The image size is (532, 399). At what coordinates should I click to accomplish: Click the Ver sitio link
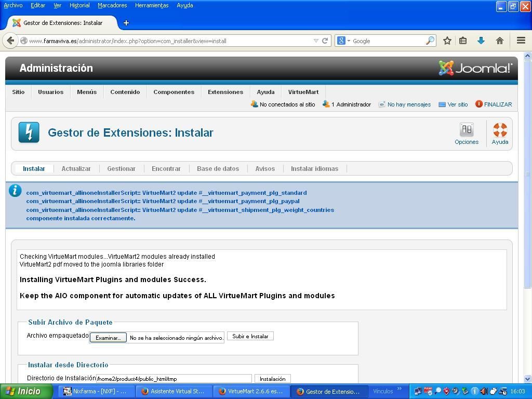click(x=453, y=104)
